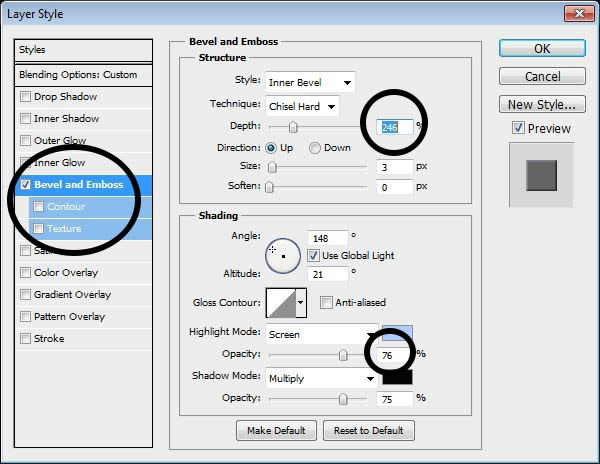Open the Gloss Contour picker arrow

(x=301, y=303)
